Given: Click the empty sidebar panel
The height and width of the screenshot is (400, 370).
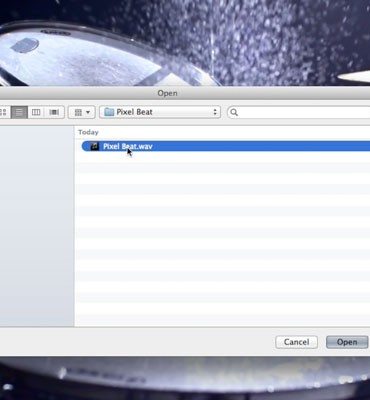Looking at the screenshot, I should tap(37, 226).
